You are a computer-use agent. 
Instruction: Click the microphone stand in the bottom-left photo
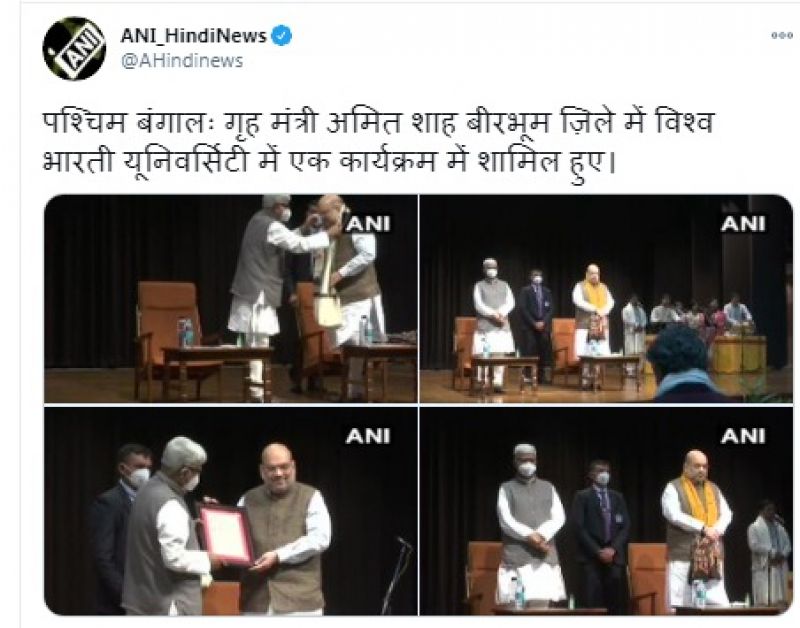[x=397, y=575]
